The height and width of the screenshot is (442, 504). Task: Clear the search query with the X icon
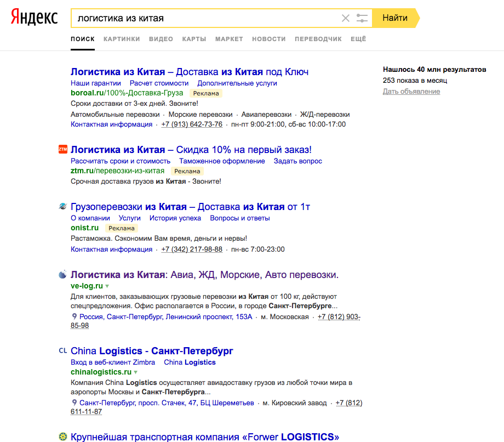(x=346, y=18)
